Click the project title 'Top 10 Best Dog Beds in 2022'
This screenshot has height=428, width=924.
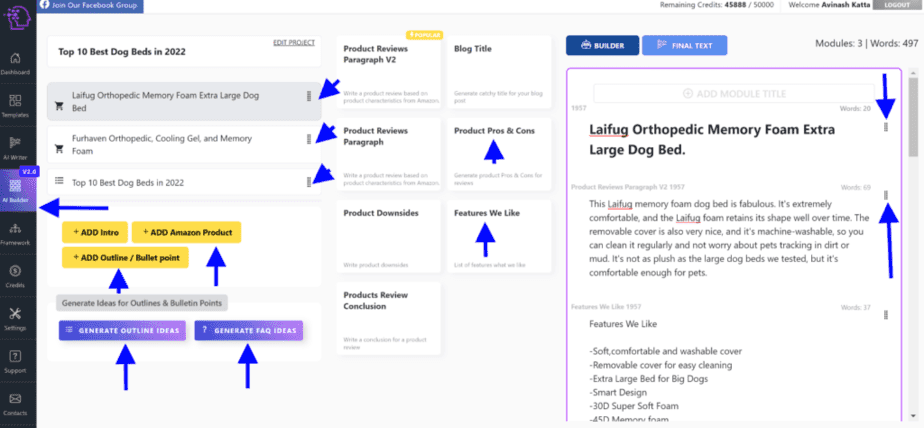coord(122,52)
